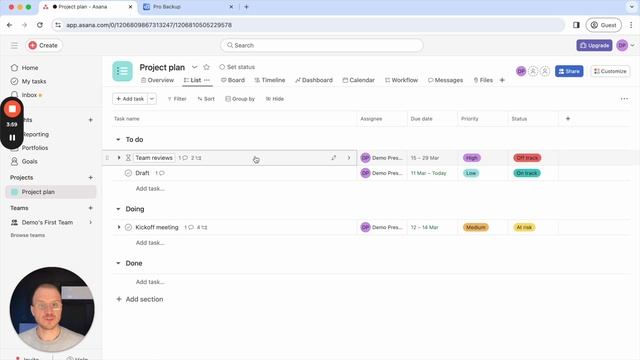Click the Share button

pos(569,71)
